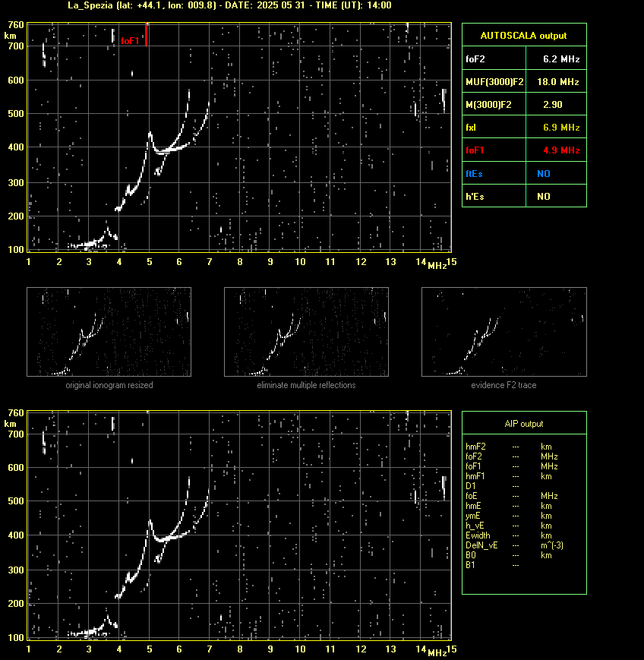644x660 pixels.
Task: Click the red foF1 marker line on top ionogram
Action: coord(146,34)
